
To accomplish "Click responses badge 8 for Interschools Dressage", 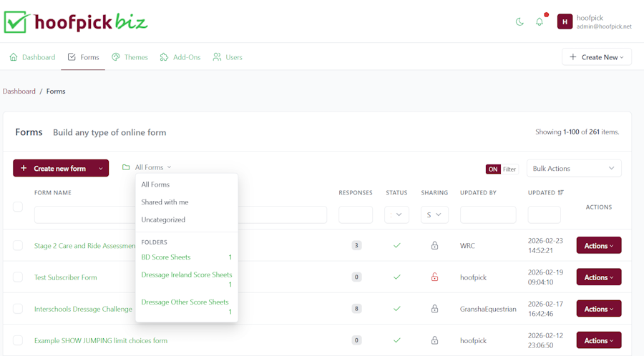I will [x=356, y=309].
